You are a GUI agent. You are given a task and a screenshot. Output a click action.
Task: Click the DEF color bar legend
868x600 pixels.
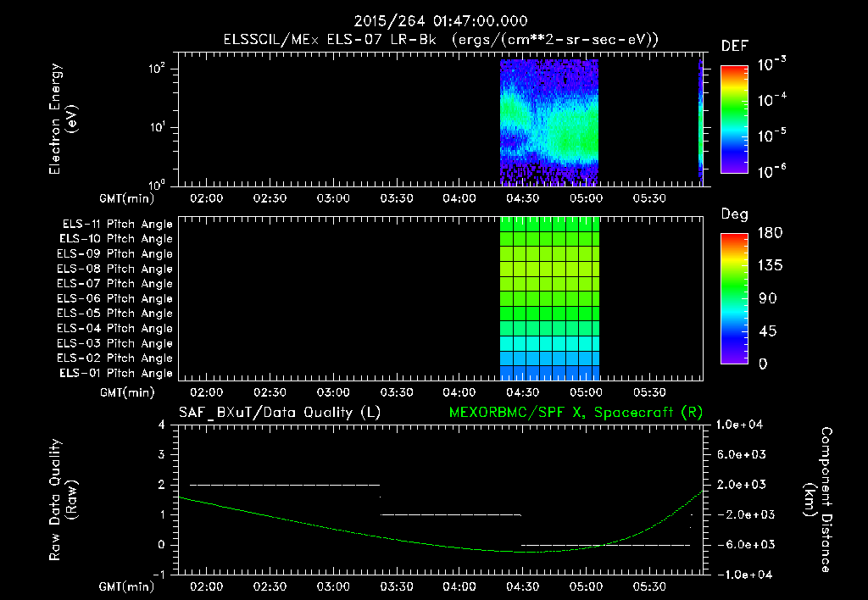734,119
